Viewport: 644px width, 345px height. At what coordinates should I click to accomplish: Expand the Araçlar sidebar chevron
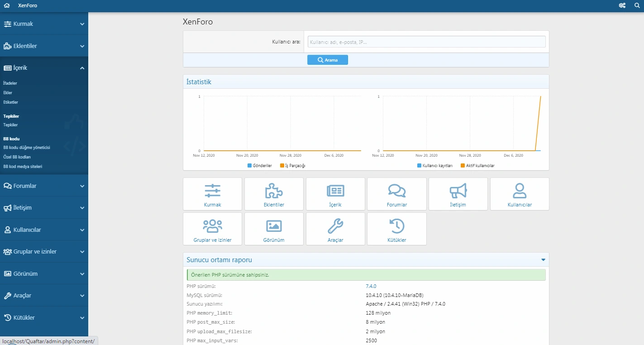coord(82,296)
